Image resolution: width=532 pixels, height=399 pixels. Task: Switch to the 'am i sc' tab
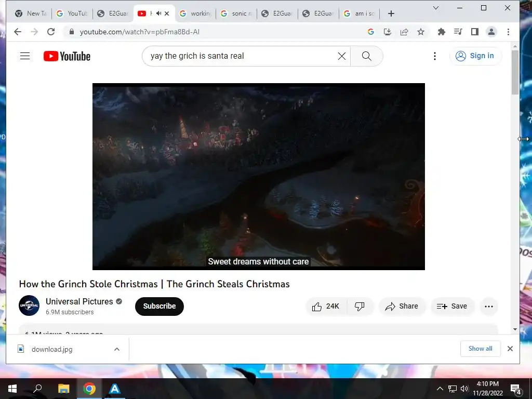point(360,14)
